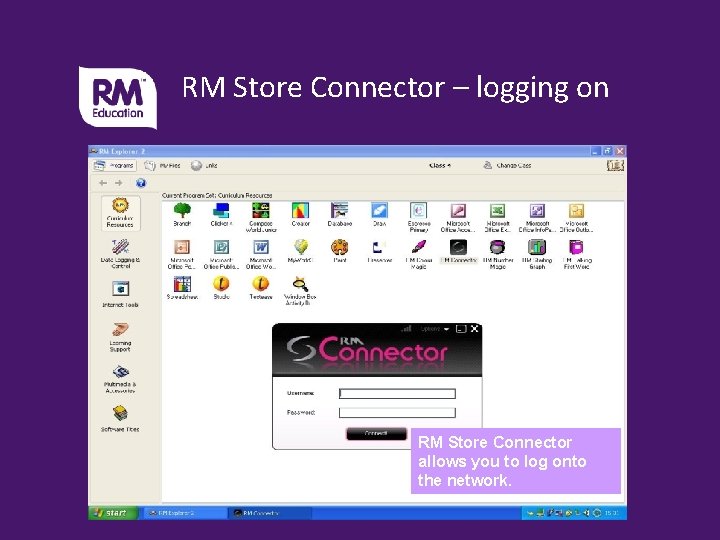Viewport: 720px width, 540px height.
Task: Open the Windows Start menu
Action: [112, 513]
